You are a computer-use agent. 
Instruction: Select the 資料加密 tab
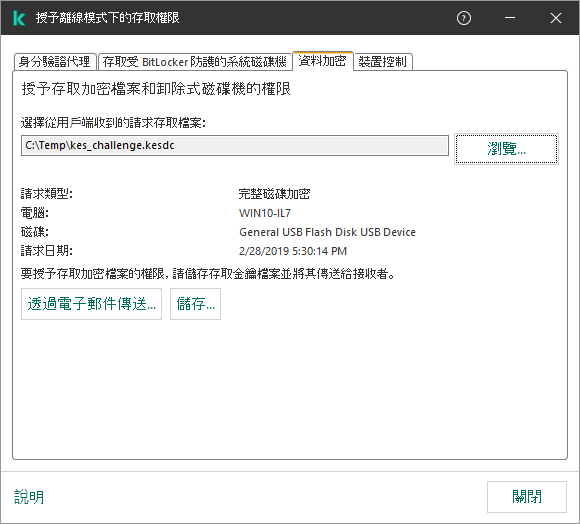(323, 60)
